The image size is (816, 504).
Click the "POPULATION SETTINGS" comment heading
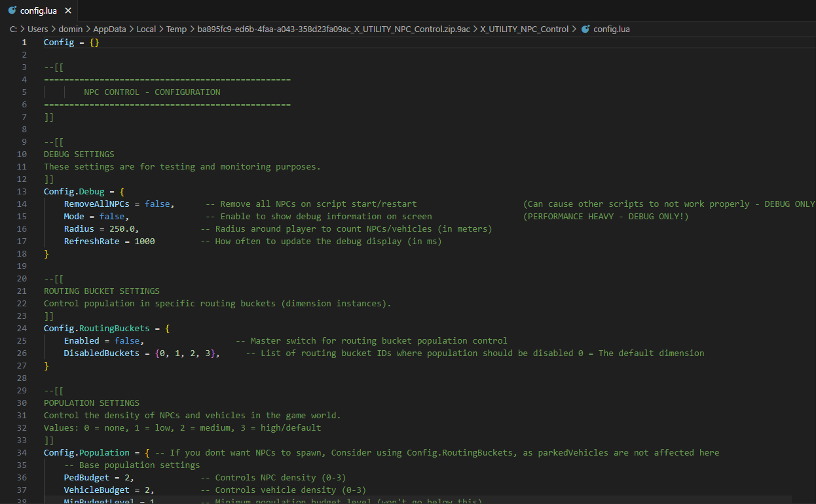[x=92, y=403]
